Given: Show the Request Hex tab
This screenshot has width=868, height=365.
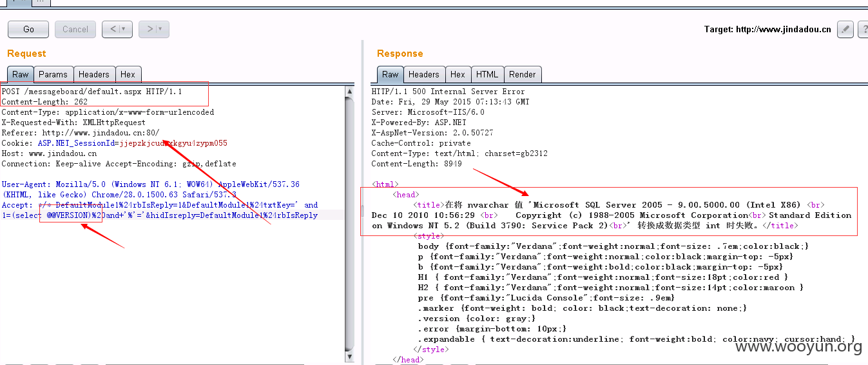Looking at the screenshot, I should click(128, 74).
